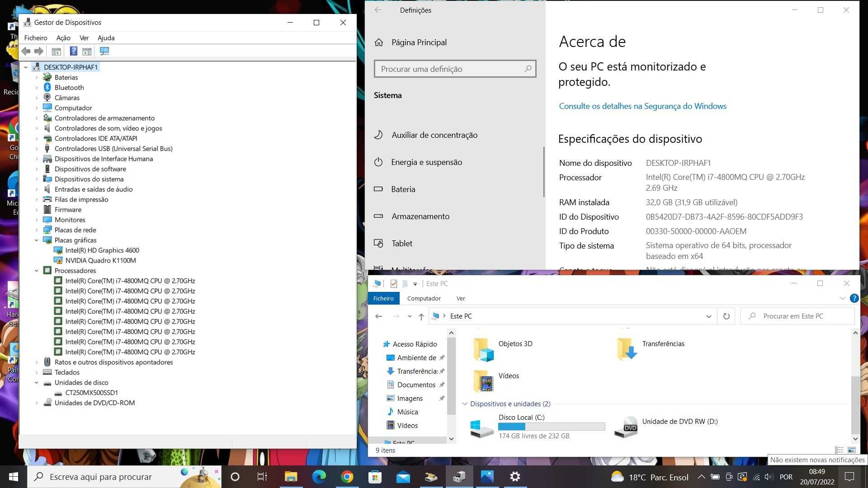The image size is (868, 488).
Task: Open the Vídeos folder in main pane
Action: tap(496, 380)
